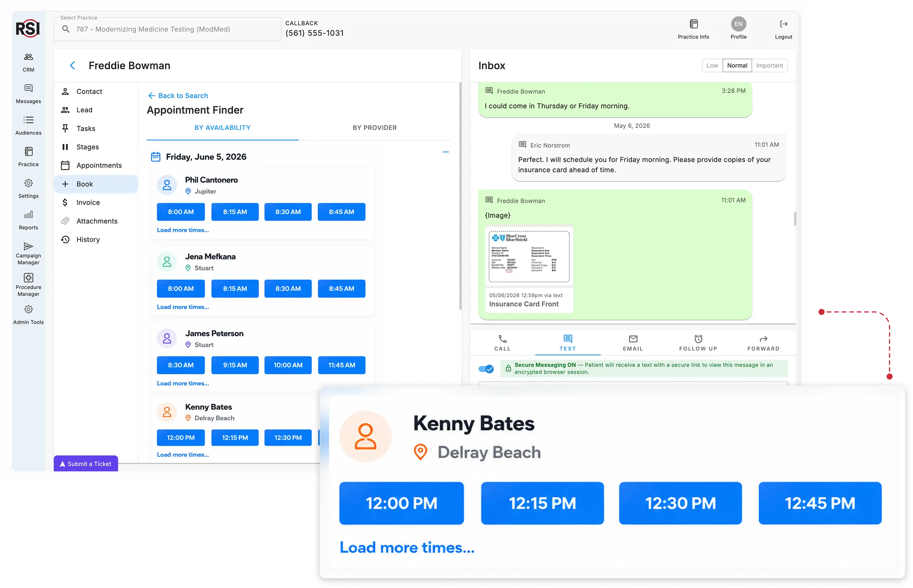Open the Tasks menu item
The height and width of the screenshot is (588, 913).
(x=96, y=129)
